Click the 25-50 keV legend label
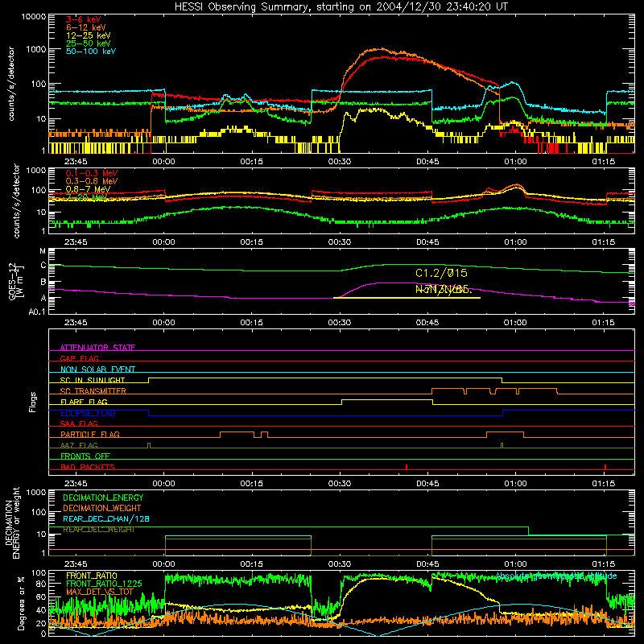Image resolution: width=644 pixels, height=644 pixels. [x=89, y=43]
